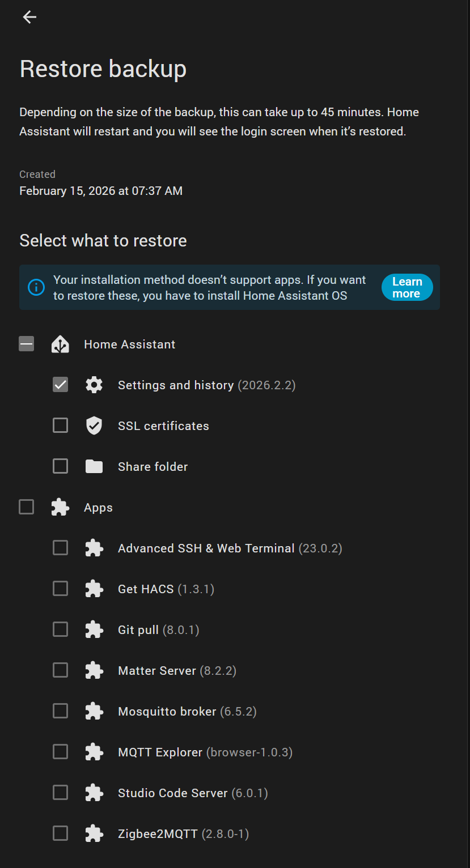
Task: Select all apps with the Apps checkbox
Action: (27, 507)
